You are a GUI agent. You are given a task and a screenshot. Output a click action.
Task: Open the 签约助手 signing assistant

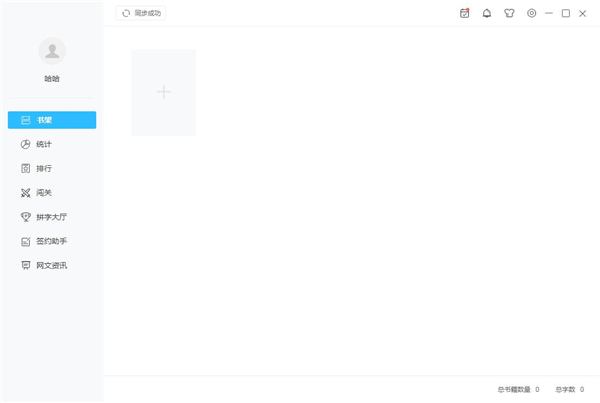coord(52,241)
